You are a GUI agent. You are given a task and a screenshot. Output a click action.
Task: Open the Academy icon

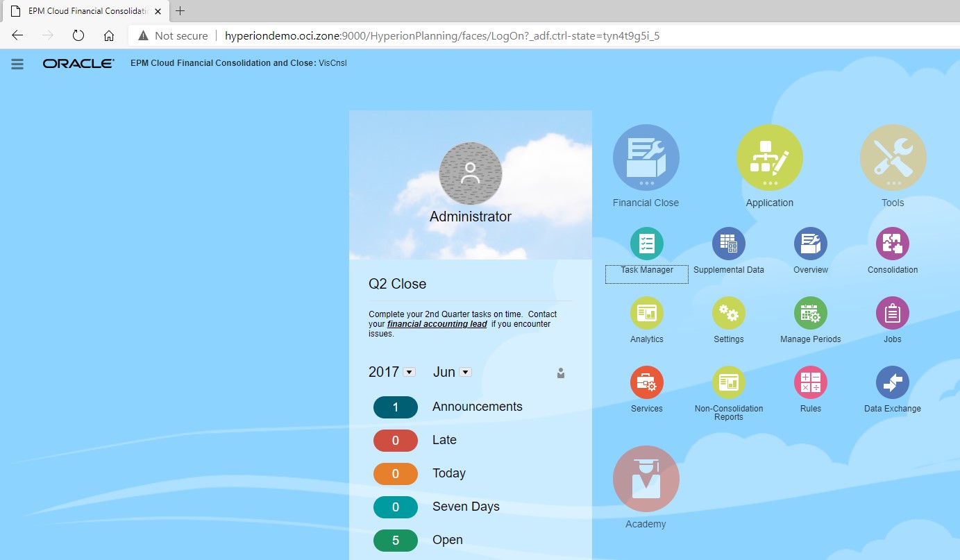click(x=646, y=479)
